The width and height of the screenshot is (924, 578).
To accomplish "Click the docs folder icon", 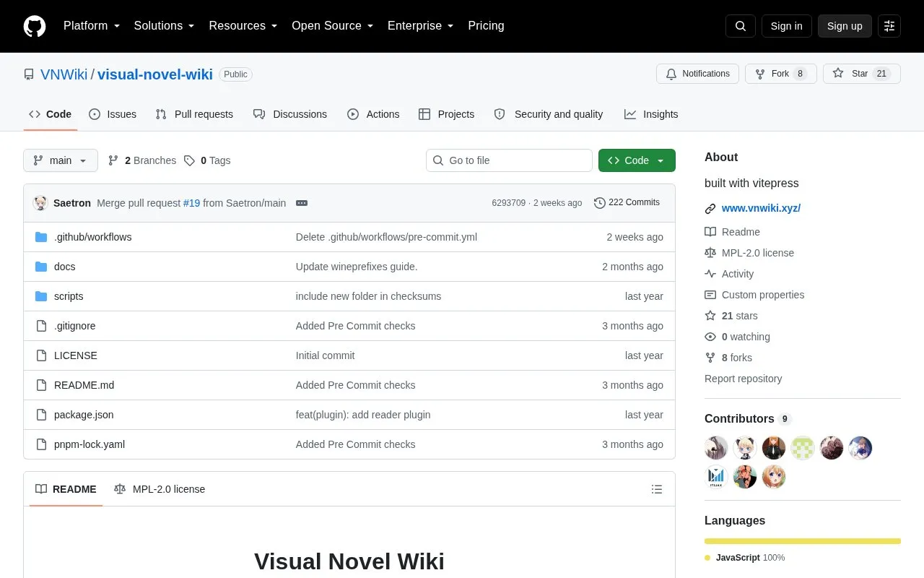I will point(41,267).
